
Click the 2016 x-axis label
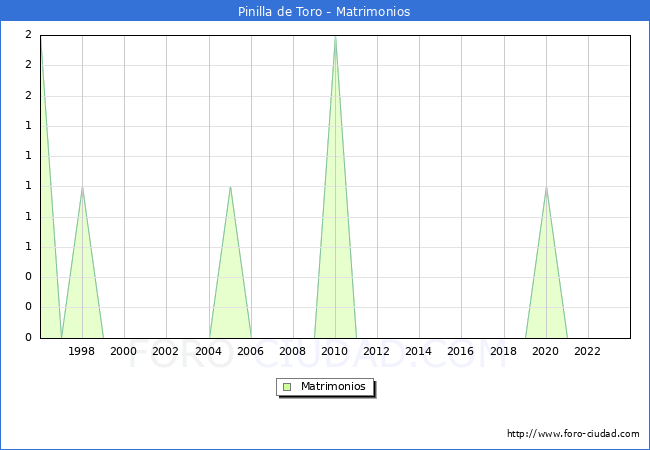pos(461,351)
